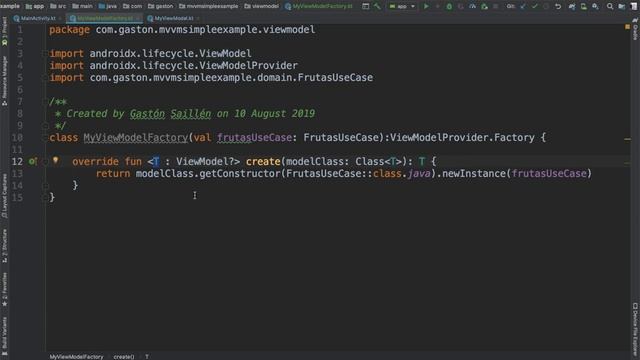Open the Layout Captures tool window
The image size is (640, 360).
[x=4, y=196]
